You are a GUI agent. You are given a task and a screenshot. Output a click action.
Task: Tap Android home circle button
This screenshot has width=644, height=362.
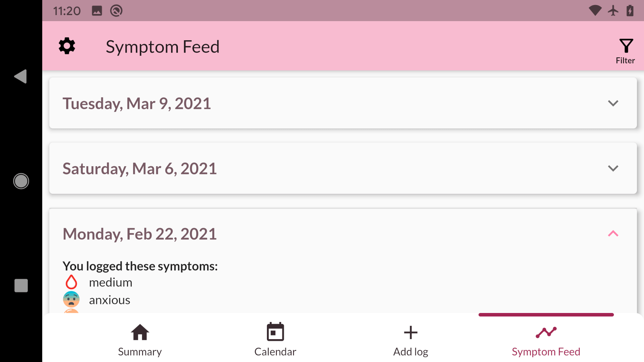tap(21, 181)
